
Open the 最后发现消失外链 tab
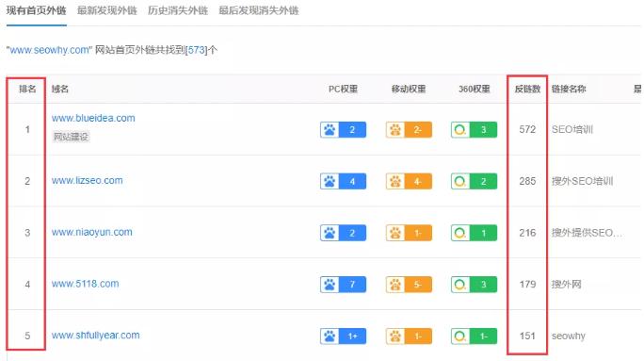click(x=259, y=10)
